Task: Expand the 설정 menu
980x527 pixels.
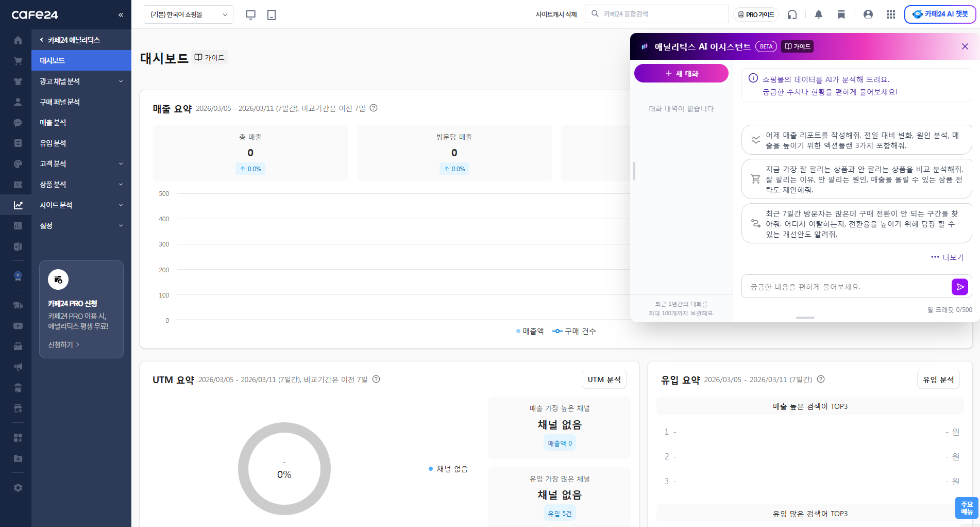Action: [81, 226]
